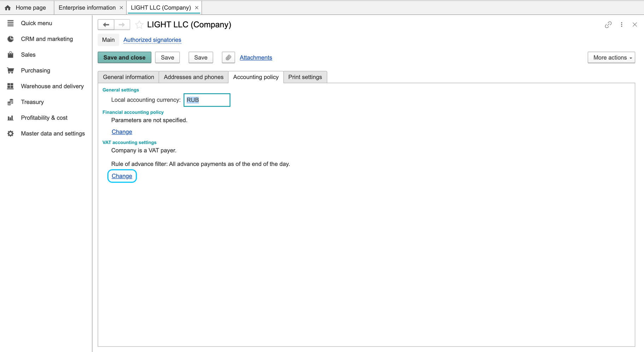Close the Enterprise information tab
The height and width of the screenshot is (352, 644).
tap(121, 8)
